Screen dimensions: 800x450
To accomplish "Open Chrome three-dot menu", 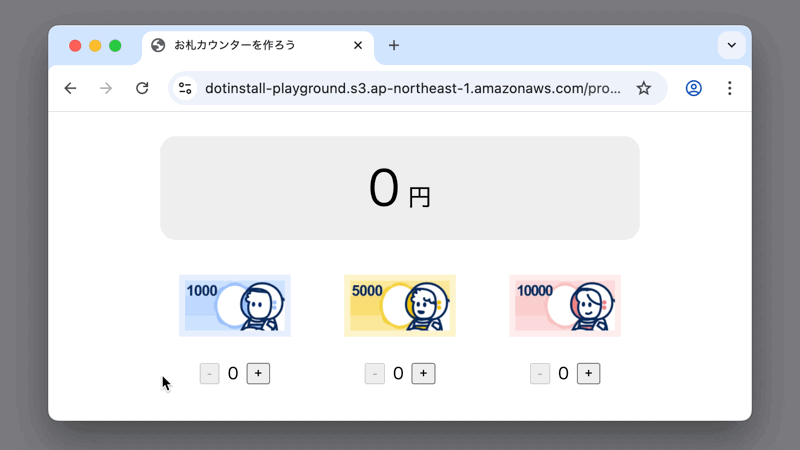I will click(729, 88).
